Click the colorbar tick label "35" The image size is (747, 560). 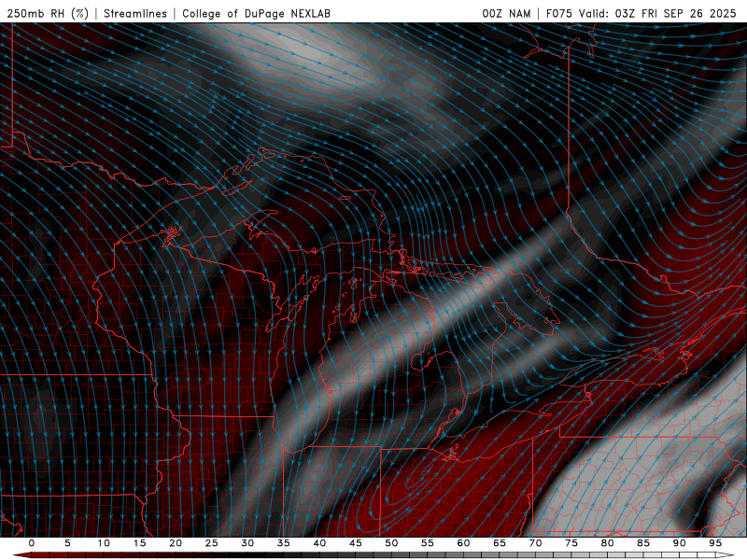(284, 543)
